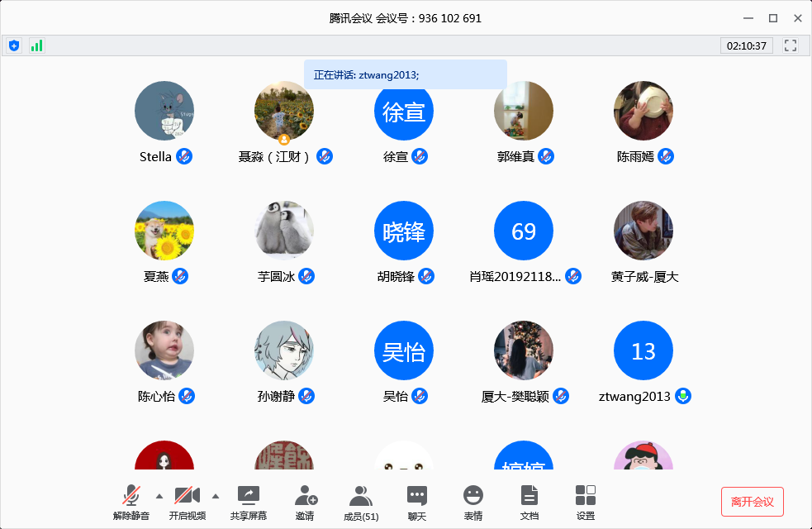Enter full screen mode icon
Screen dimensions: 812x529
pos(791,45)
